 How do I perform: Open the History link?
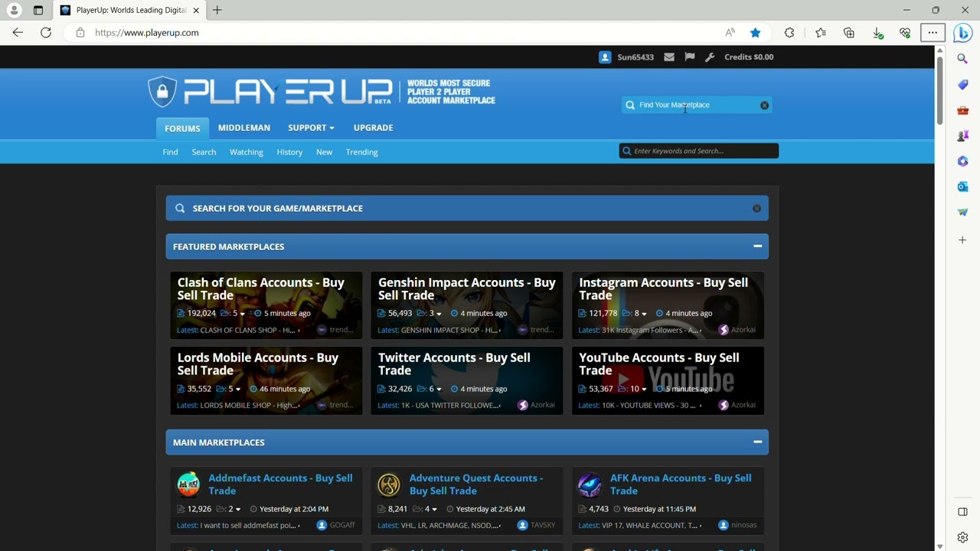pos(289,152)
